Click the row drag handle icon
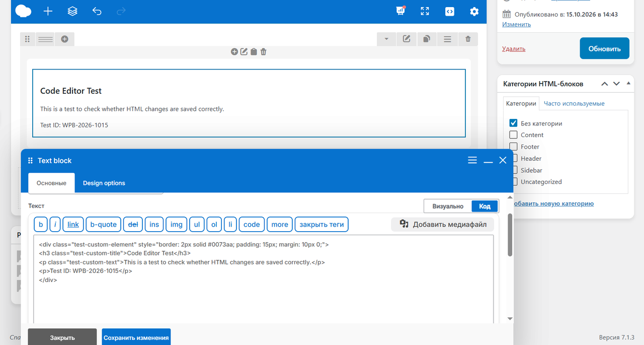Image resolution: width=644 pixels, height=345 pixels. 28,39
